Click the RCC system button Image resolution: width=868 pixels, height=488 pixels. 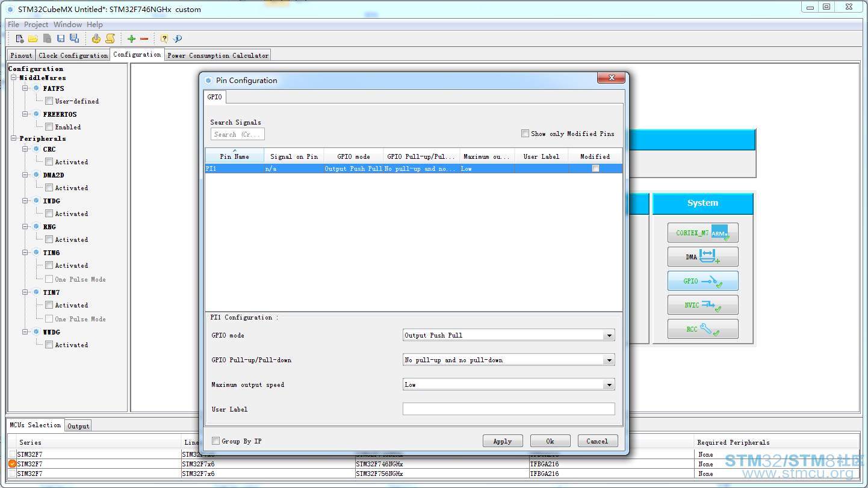702,329
